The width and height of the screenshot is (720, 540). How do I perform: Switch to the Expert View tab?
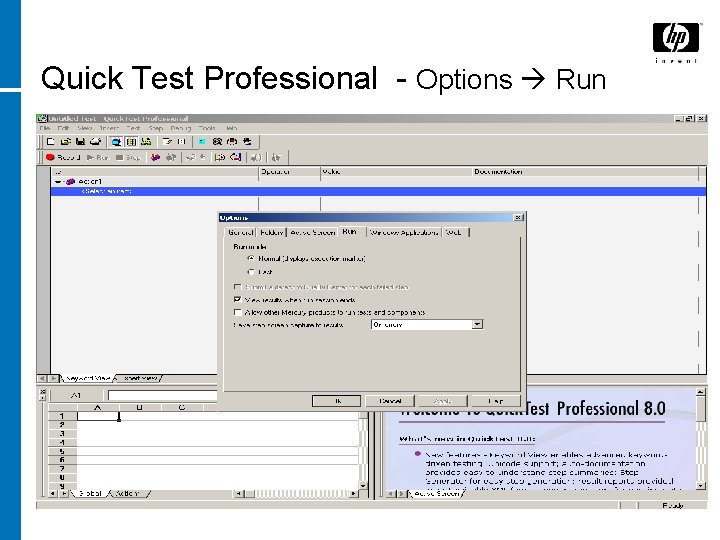[x=140, y=378]
